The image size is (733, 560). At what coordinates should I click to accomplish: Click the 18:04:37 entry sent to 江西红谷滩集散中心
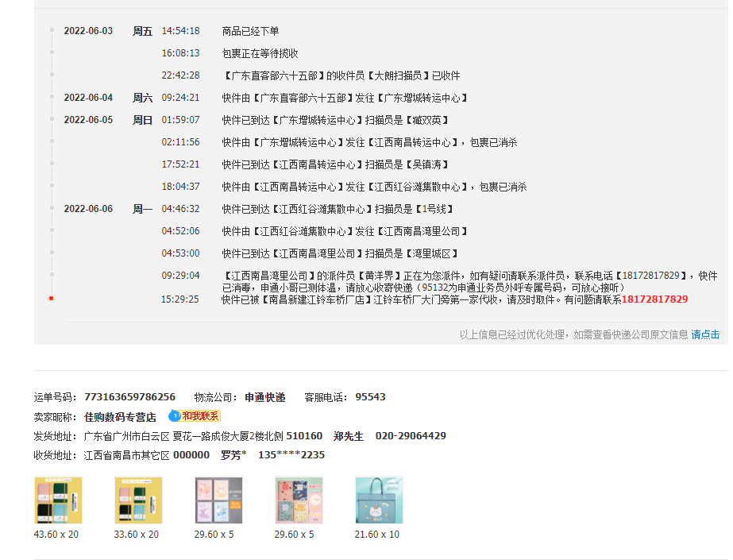[374, 187]
